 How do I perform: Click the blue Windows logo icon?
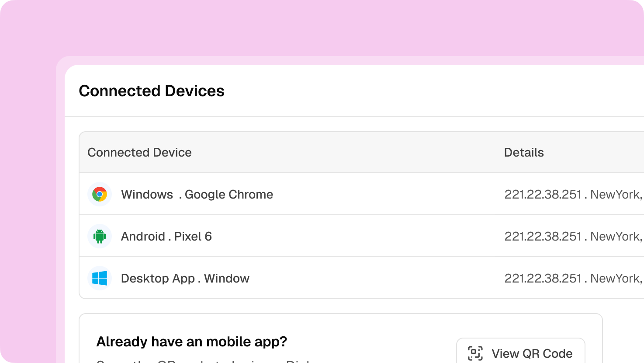(x=100, y=278)
